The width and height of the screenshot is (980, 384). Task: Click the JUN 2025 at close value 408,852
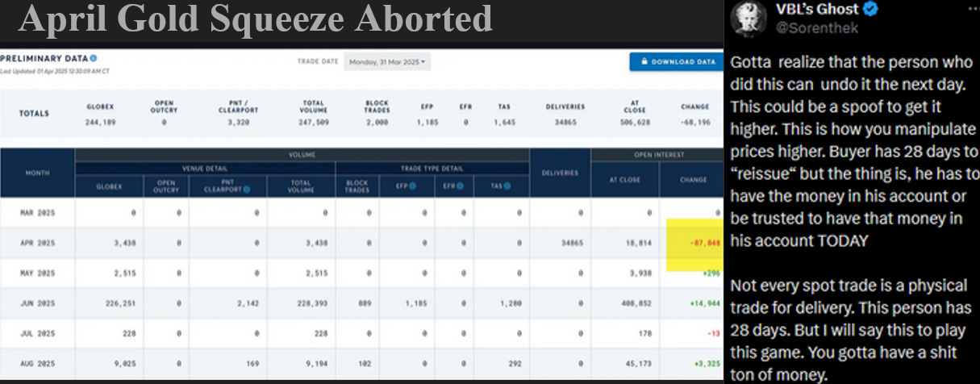coord(636,303)
